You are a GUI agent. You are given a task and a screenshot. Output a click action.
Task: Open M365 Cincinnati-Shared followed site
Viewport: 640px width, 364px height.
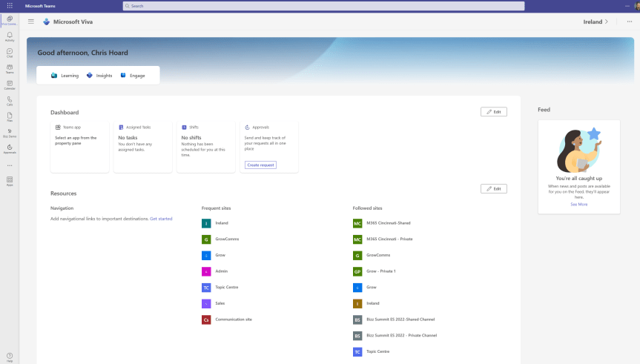(x=388, y=223)
